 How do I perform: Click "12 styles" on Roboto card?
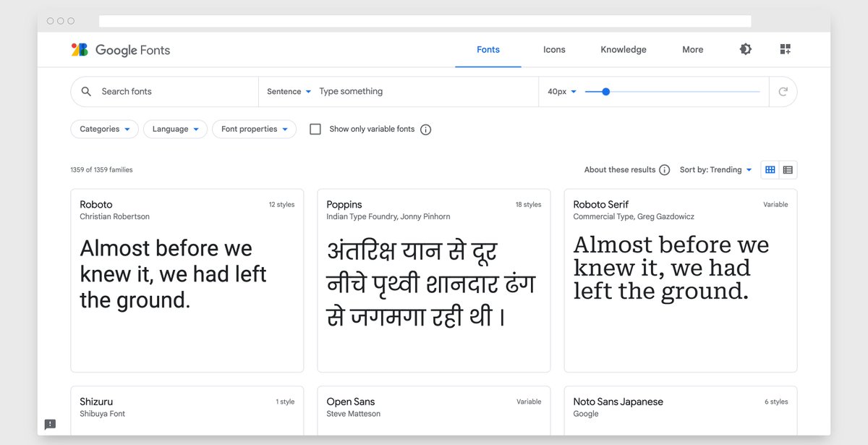[281, 205]
